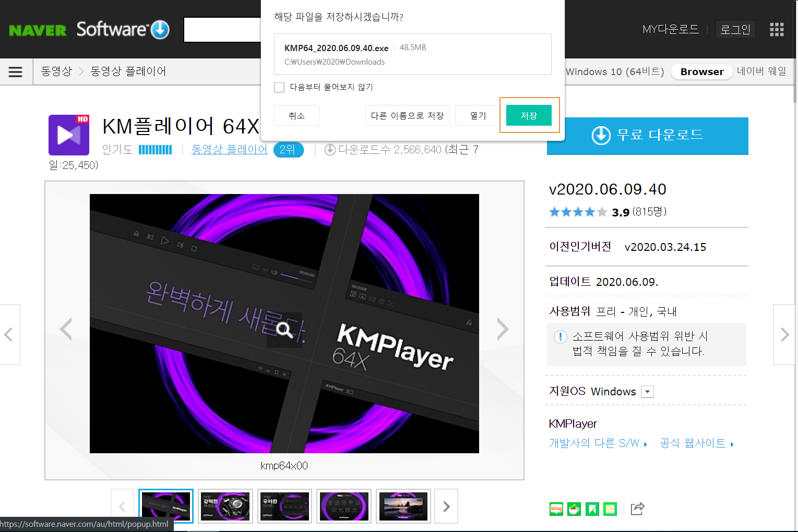Open 공식 웹사이트 link
Viewport: 798px width, 532px height.
coord(697,443)
